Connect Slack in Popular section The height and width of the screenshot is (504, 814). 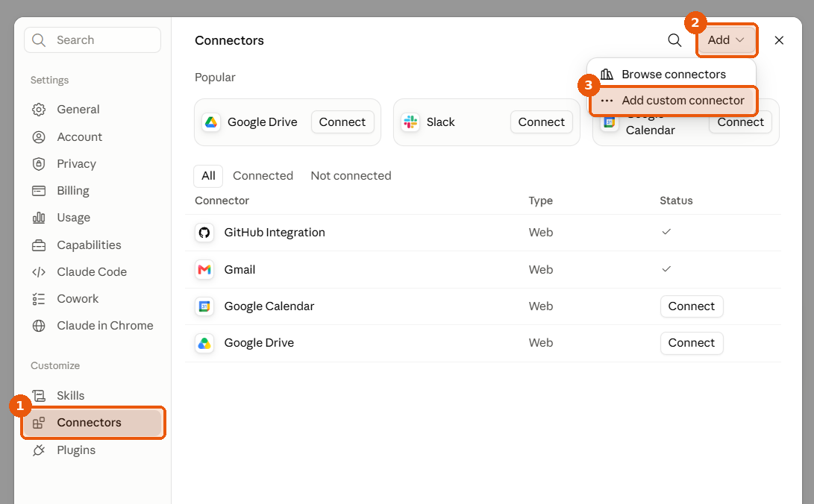coord(542,122)
